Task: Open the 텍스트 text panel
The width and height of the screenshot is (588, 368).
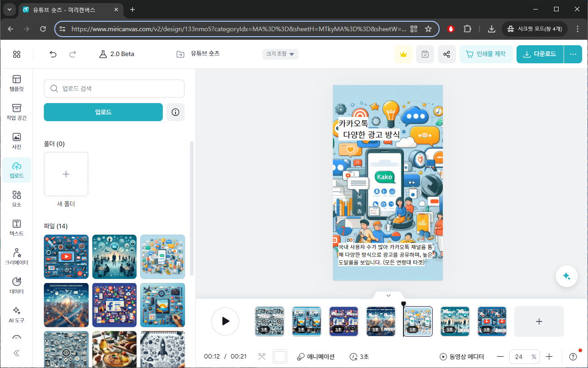Action: (x=17, y=228)
